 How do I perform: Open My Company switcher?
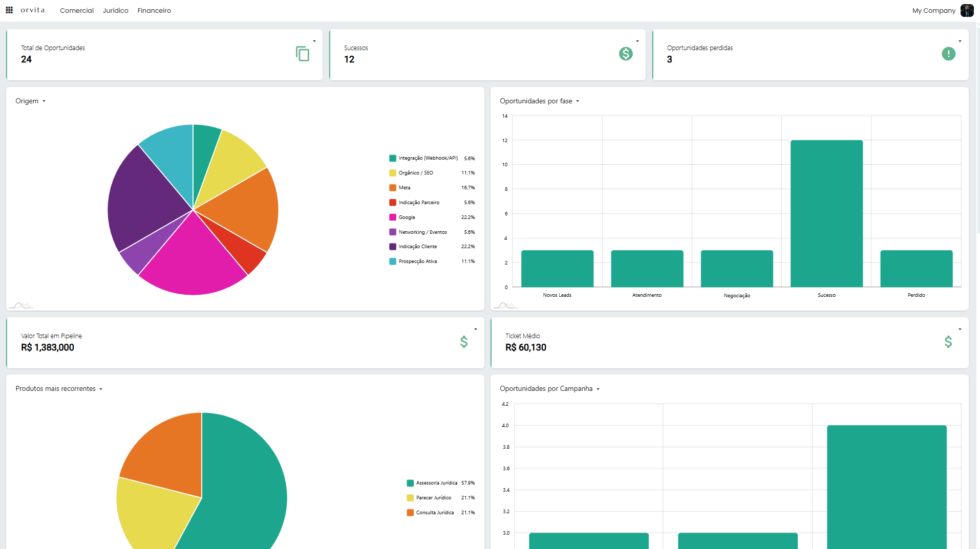point(934,10)
